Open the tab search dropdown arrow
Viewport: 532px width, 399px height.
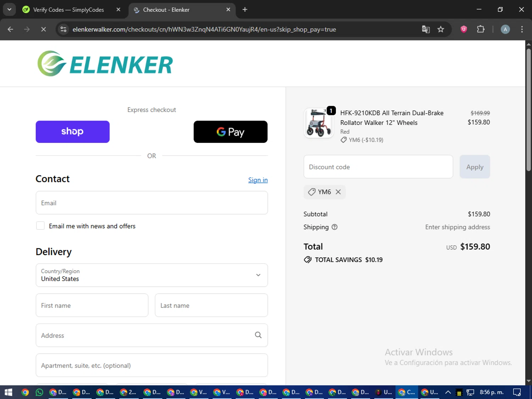coord(9,10)
